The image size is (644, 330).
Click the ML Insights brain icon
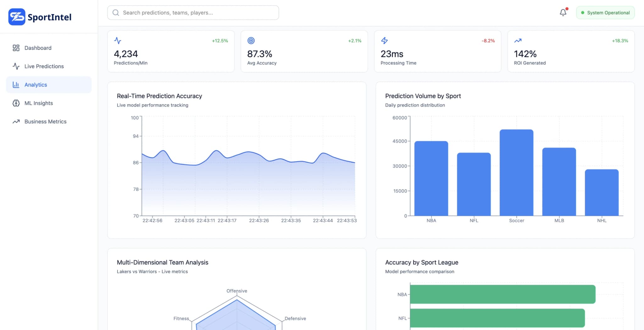click(16, 103)
